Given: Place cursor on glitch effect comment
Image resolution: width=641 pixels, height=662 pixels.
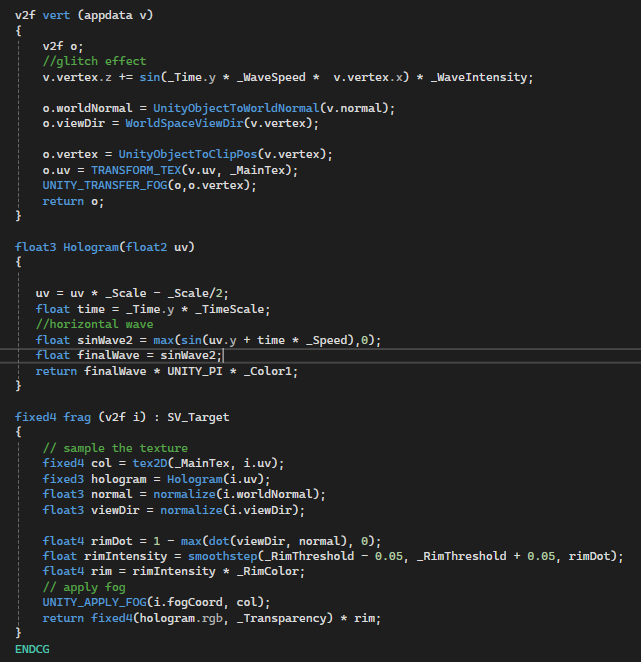Looking at the screenshot, I should pos(94,61).
